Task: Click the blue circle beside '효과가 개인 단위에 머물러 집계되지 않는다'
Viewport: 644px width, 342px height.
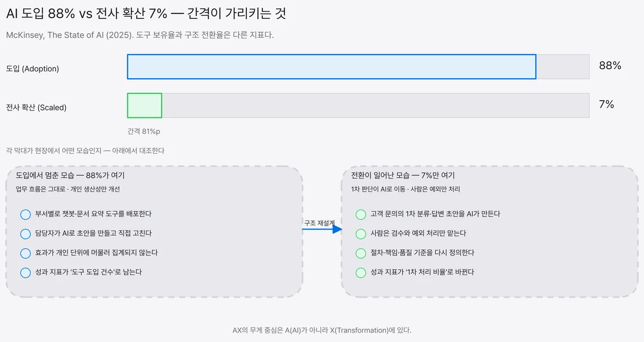Action: coord(25,253)
